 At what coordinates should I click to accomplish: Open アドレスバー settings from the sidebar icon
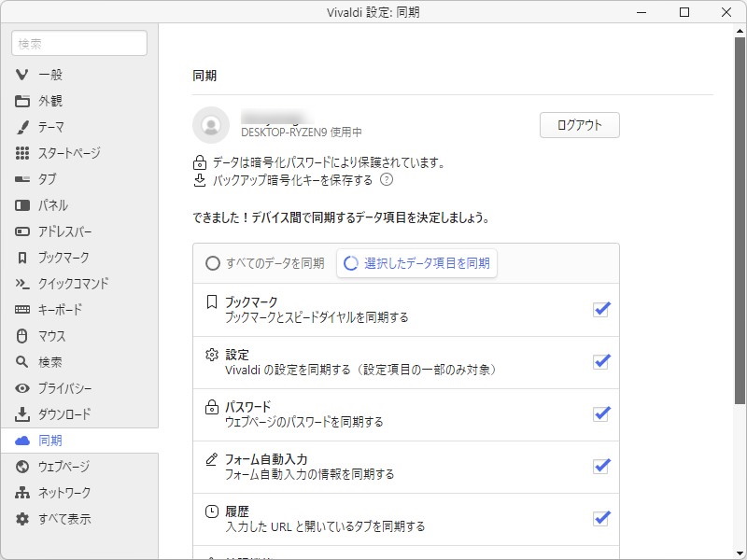(x=21, y=231)
